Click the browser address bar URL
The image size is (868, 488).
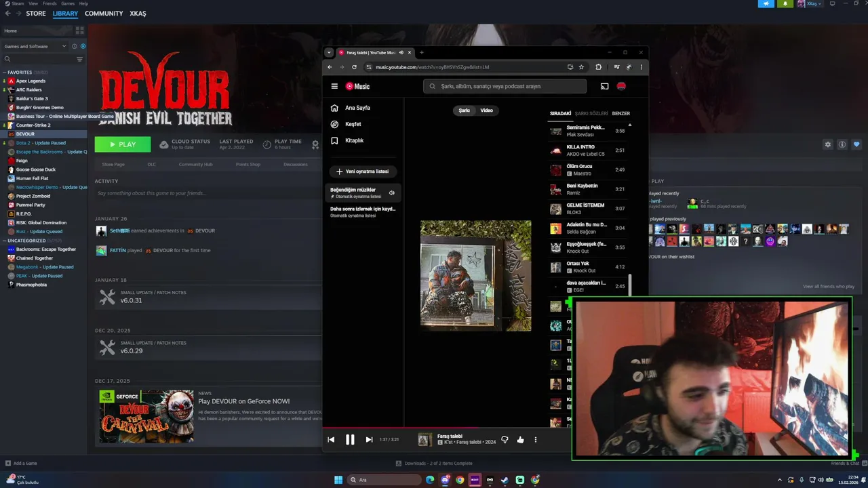pyautogui.click(x=432, y=67)
